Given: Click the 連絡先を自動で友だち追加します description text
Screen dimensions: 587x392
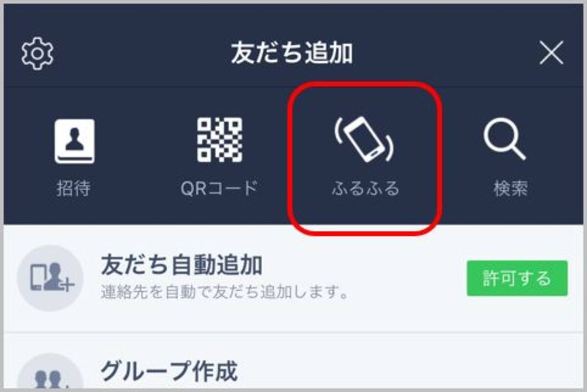Looking at the screenshot, I should pyautogui.click(x=225, y=292).
